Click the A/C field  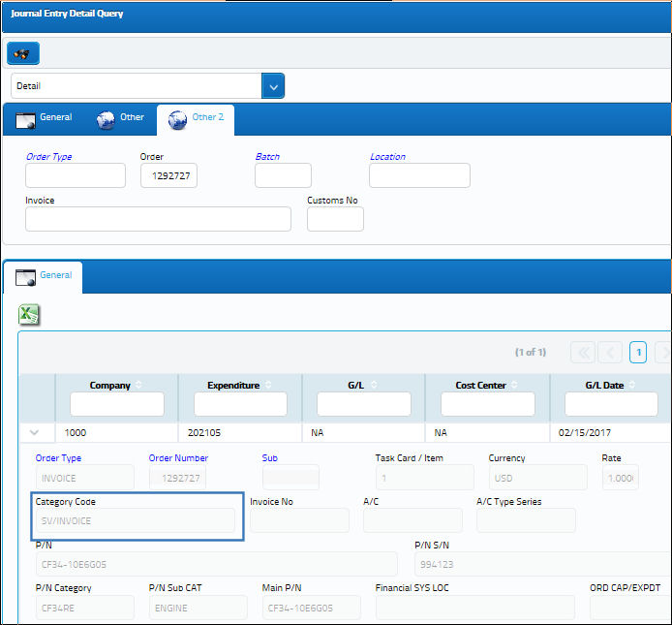412,520
